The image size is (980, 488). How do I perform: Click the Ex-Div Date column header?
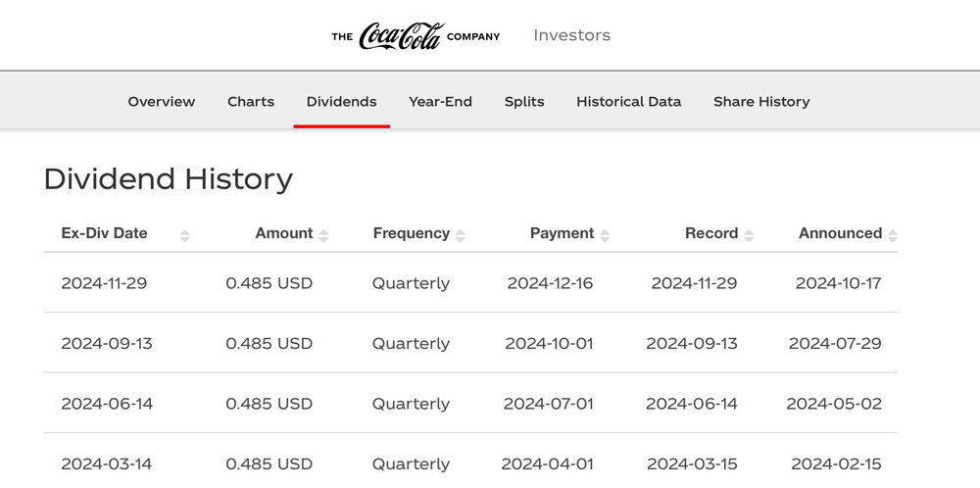click(x=104, y=233)
